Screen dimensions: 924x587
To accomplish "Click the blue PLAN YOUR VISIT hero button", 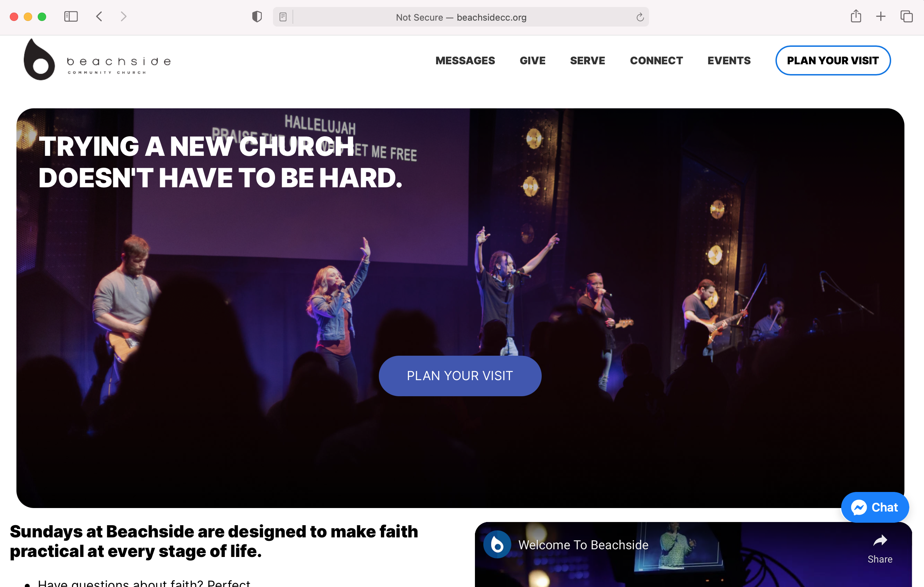I will tap(460, 376).
